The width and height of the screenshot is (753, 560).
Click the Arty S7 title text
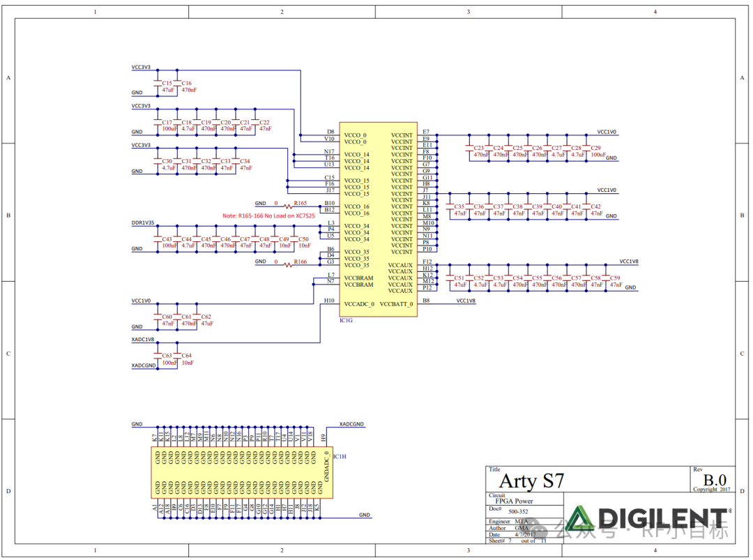pyautogui.click(x=531, y=480)
